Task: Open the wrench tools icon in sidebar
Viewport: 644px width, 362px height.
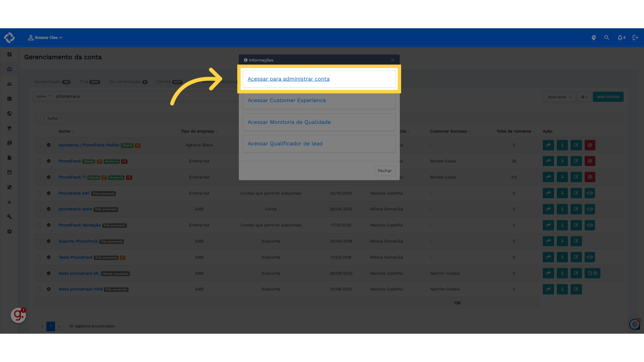Action: point(9,217)
